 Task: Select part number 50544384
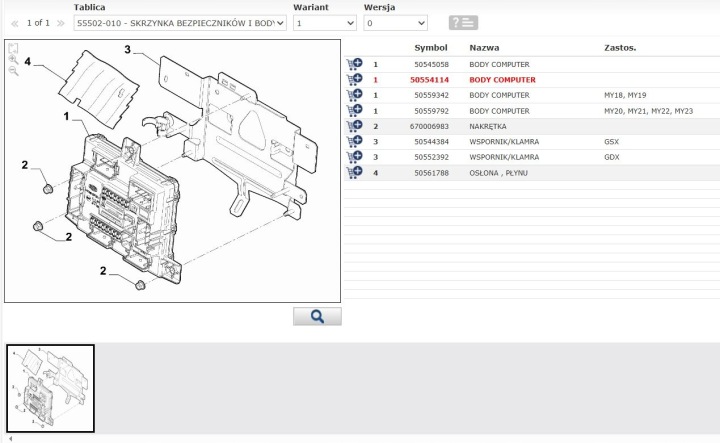pos(431,141)
